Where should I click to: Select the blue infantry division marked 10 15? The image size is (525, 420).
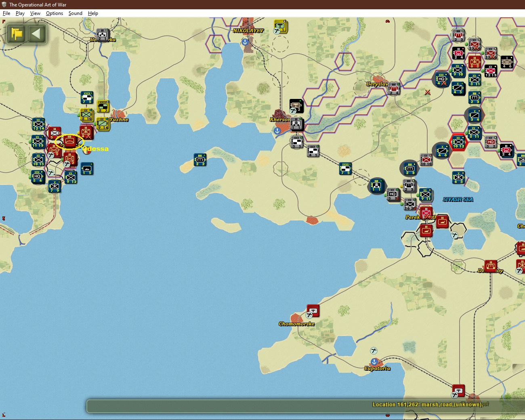38,160
